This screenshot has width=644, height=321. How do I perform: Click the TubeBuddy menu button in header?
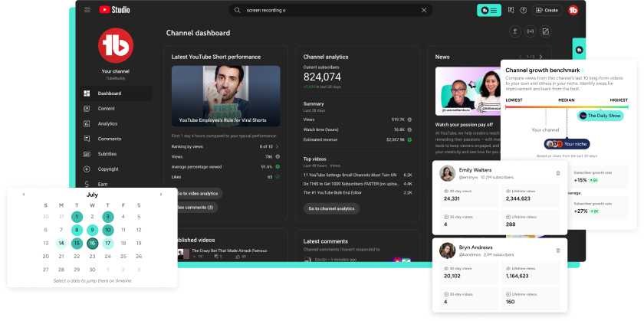coord(488,10)
